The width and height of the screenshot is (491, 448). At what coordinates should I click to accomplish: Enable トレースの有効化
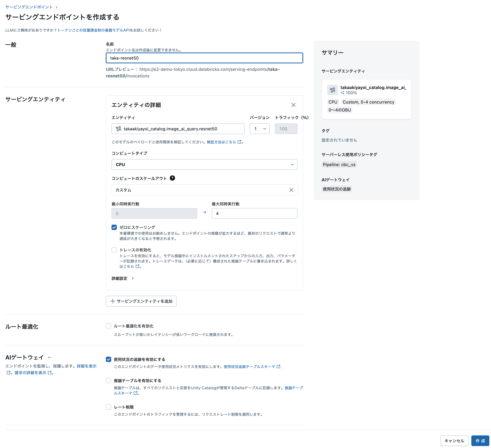[x=114, y=250]
